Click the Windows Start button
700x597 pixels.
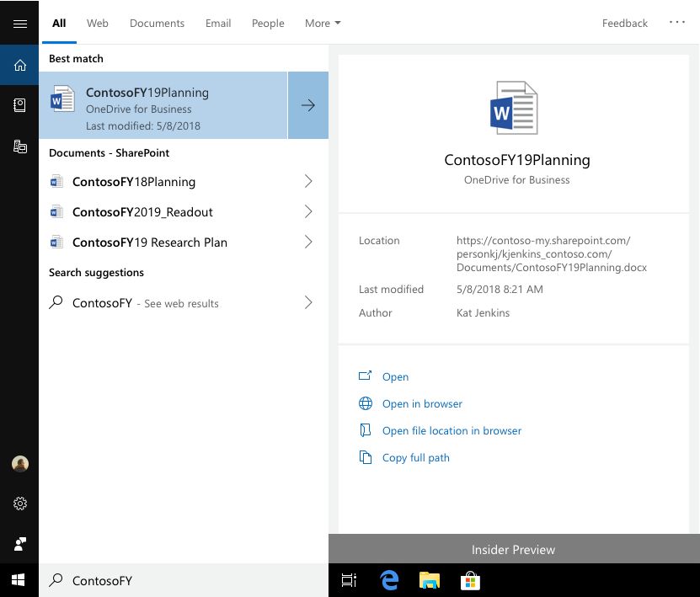[x=19, y=580]
